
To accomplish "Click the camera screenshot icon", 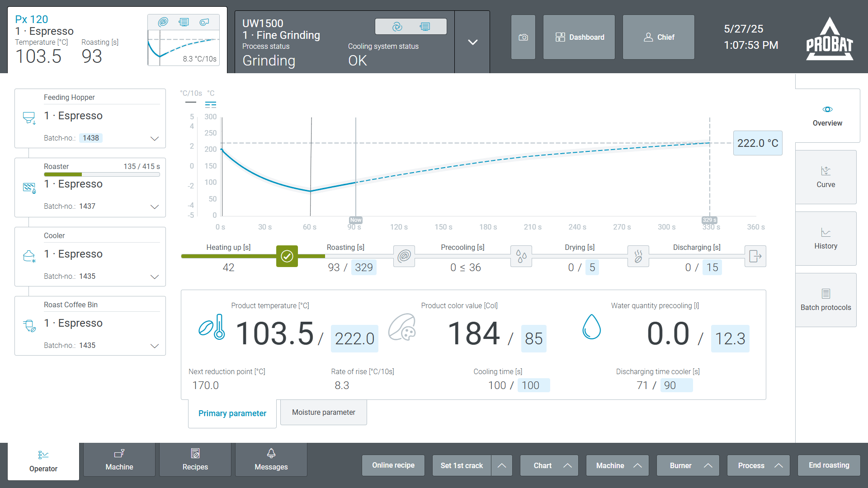I will [x=523, y=37].
